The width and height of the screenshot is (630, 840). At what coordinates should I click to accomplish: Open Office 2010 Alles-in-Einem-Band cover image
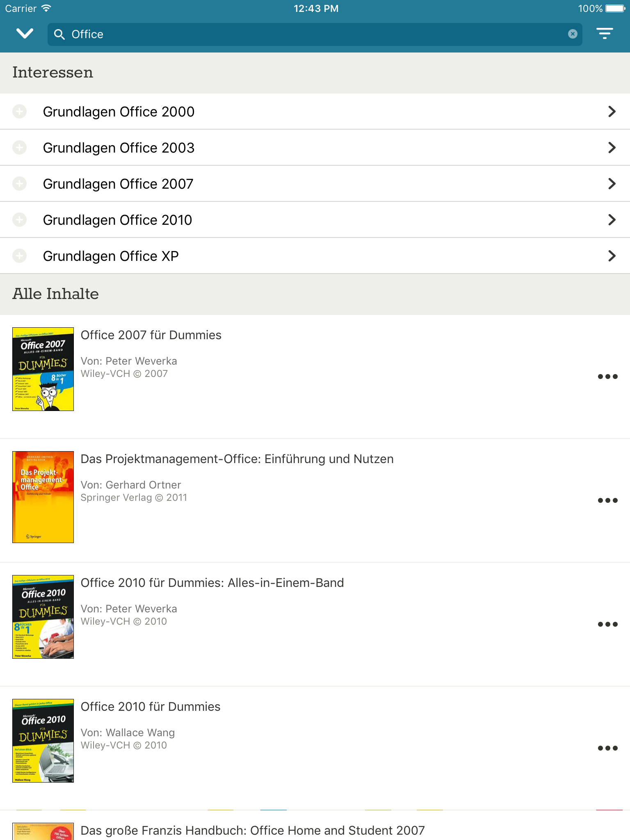[43, 617]
